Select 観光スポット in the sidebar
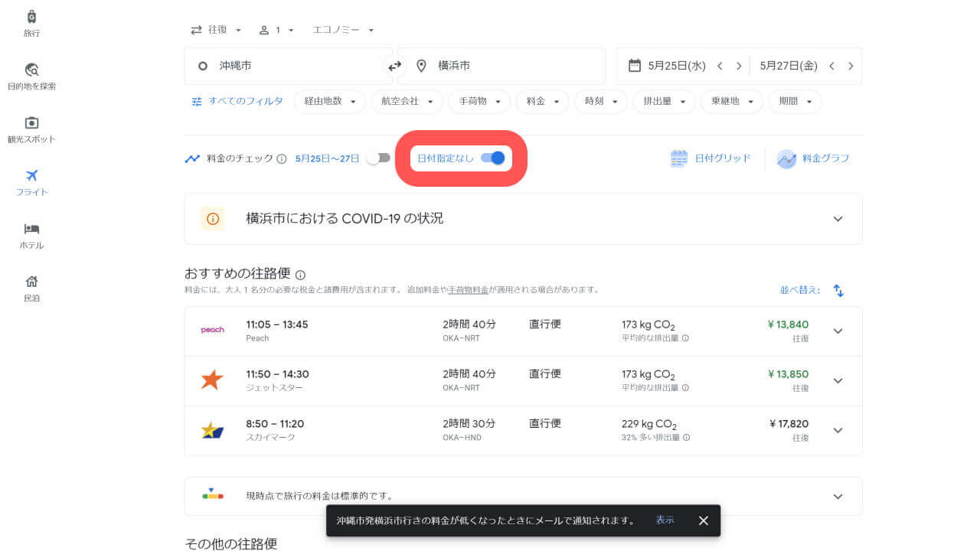This screenshot has height=551, width=980. [31, 130]
